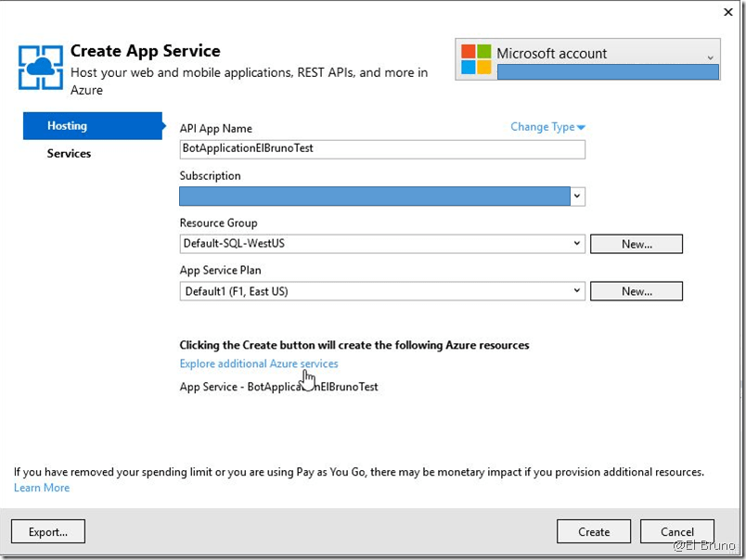This screenshot has width=746, height=560.
Task: Open the Learn More link
Action: (x=42, y=488)
